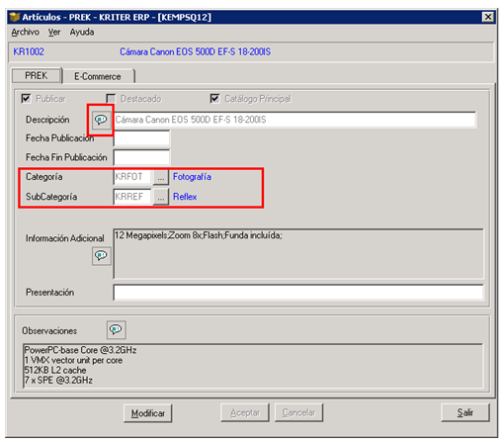
Task: Enable the Destacado checkbox
Action: 111,99
